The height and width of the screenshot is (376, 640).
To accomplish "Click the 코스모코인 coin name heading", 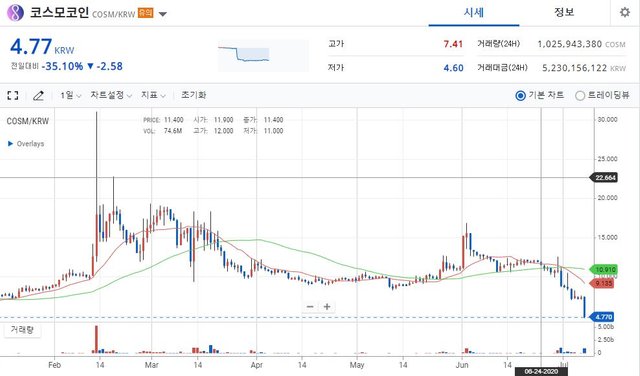I will 60,13.
